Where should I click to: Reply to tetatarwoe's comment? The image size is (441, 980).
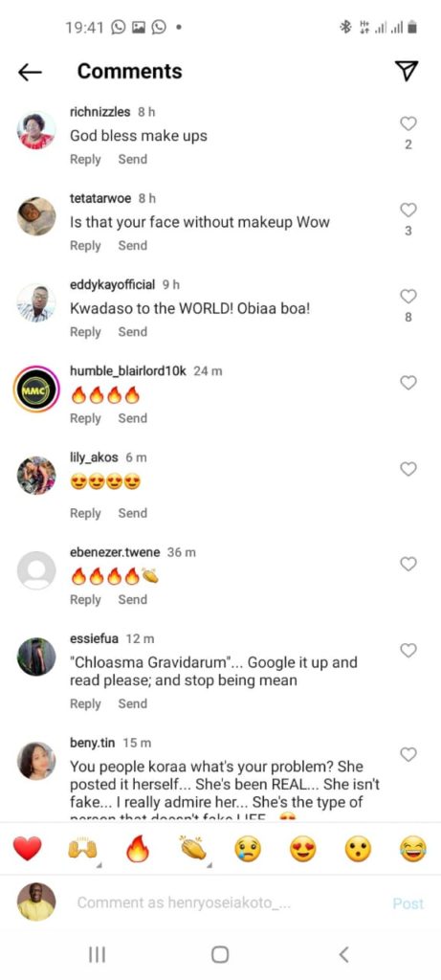[85, 246]
